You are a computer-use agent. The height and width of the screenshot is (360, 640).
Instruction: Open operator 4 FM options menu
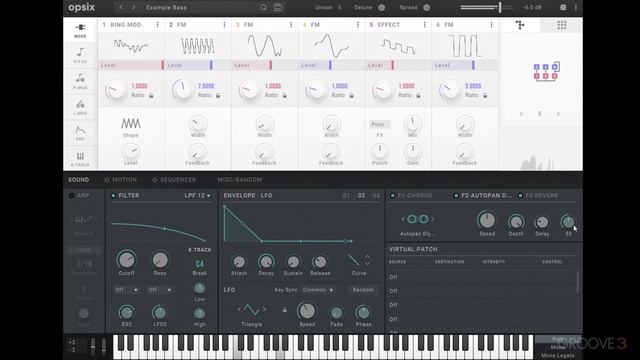point(358,25)
